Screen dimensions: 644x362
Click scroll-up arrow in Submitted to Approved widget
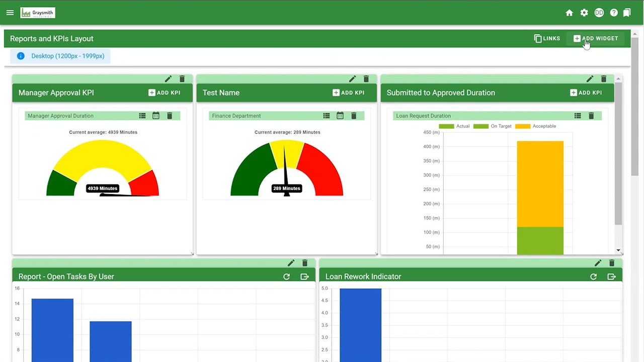618,78
